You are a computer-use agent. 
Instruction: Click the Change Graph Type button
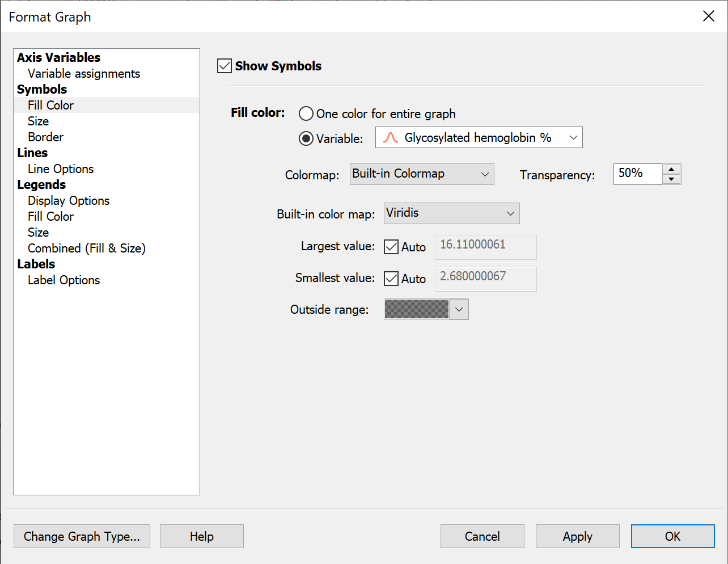tap(82, 536)
